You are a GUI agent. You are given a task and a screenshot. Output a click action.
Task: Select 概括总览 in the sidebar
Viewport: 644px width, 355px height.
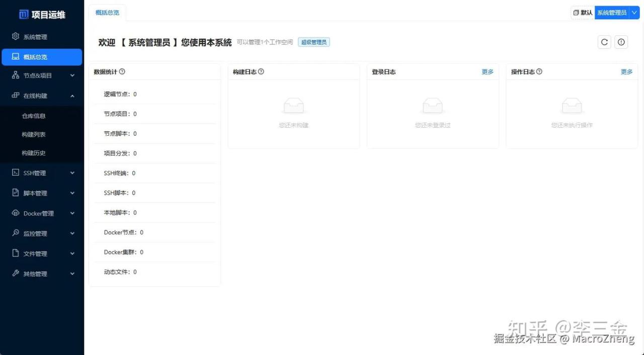coord(42,57)
